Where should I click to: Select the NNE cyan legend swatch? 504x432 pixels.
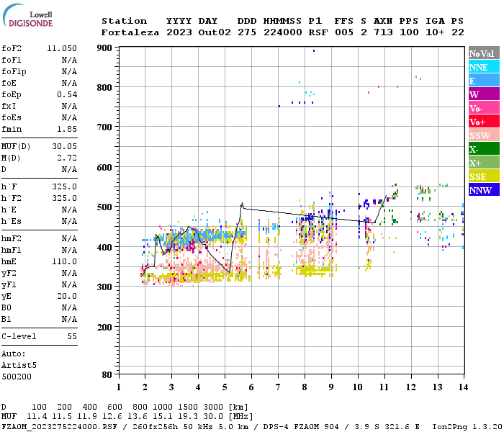tap(484, 67)
